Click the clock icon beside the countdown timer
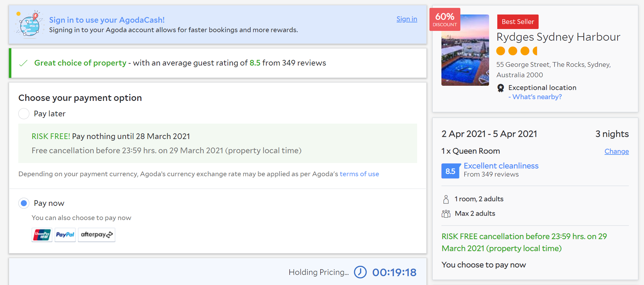Image resolution: width=644 pixels, height=285 pixels. [361, 272]
